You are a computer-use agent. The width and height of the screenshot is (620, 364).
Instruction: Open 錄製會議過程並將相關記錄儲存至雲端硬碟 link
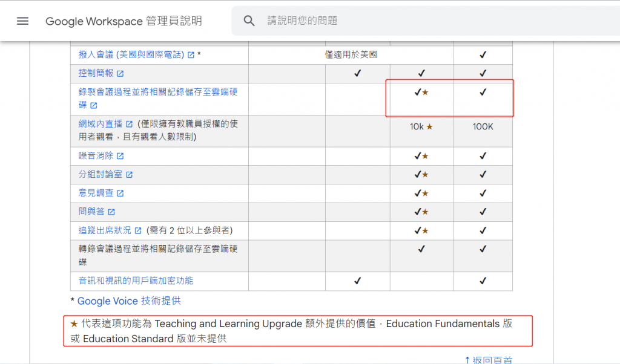point(158,99)
